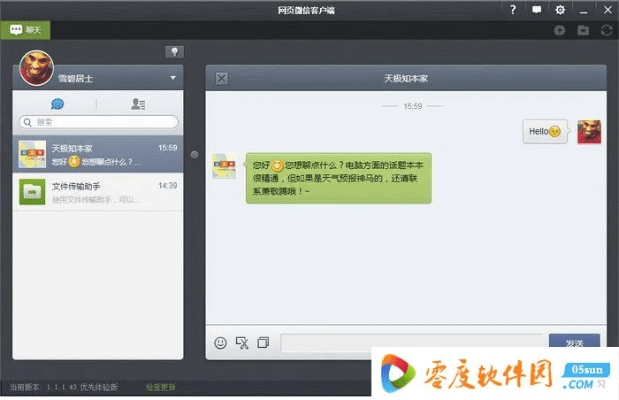Click the 14:39 timestamp in chat list

coord(167,186)
